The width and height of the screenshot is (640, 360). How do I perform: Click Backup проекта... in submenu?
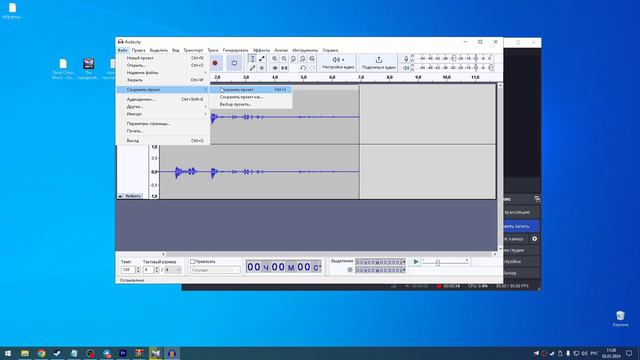click(x=251, y=104)
